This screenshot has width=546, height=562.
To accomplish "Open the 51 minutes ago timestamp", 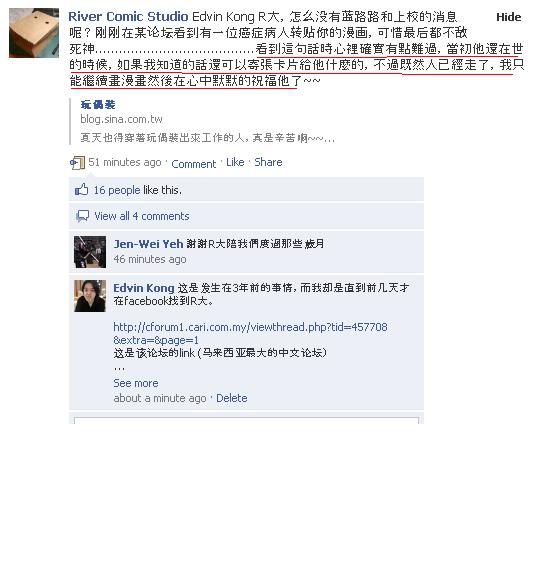I will pos(125,162).
